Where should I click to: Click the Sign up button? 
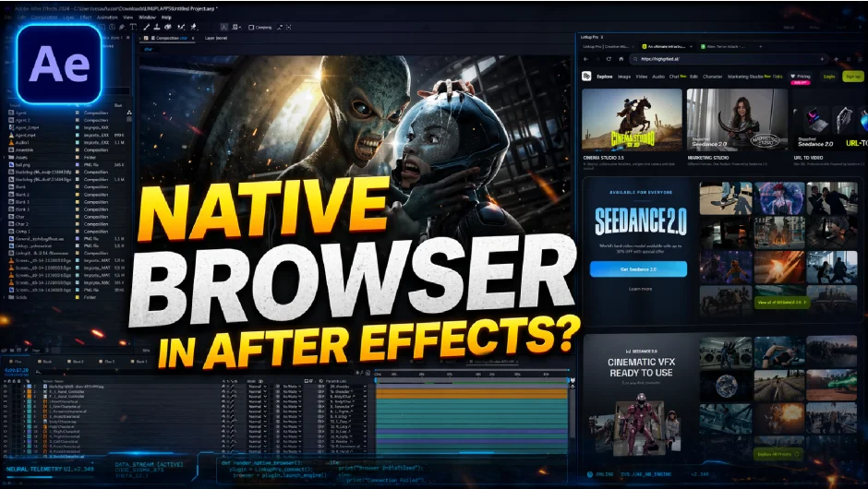click(x=853, y=77)
